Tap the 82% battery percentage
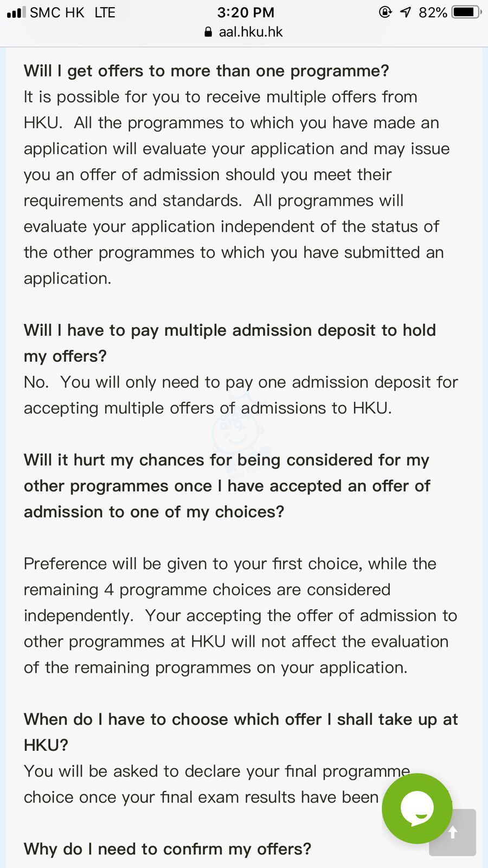488x868 pixels. click(x=433, y=12)
